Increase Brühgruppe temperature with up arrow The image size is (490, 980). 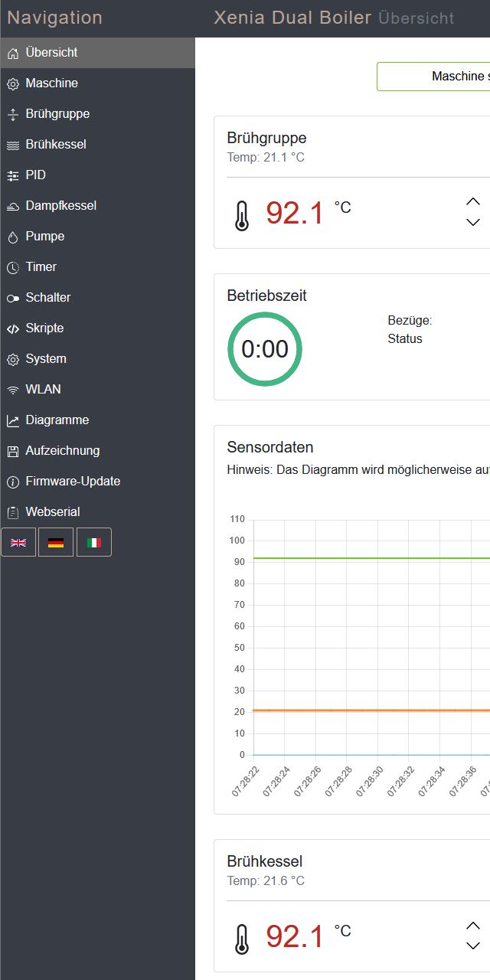473,201
